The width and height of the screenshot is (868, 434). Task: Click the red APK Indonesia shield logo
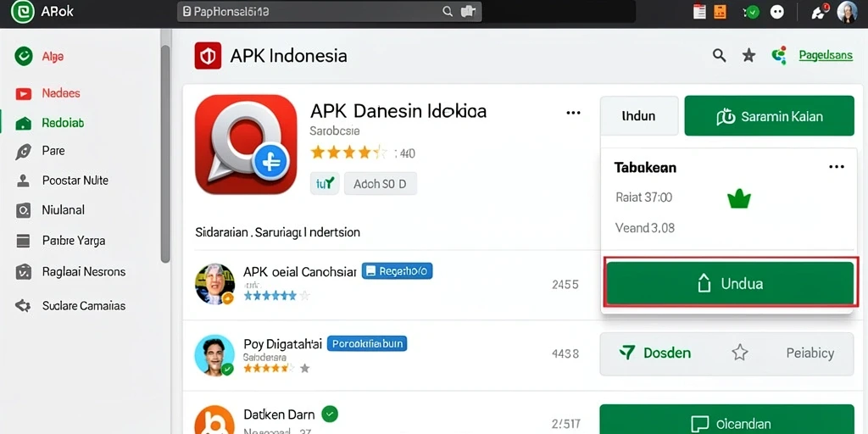(209, 56)
